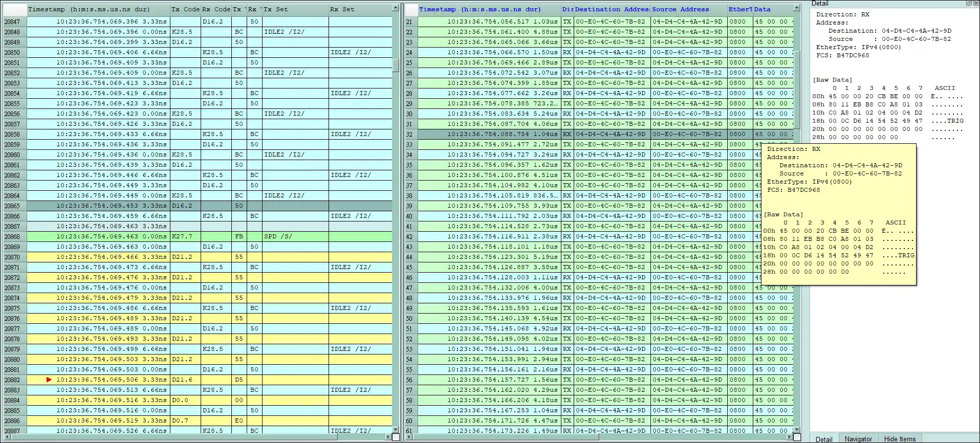
Task: Click up arrow of left pane vertical scrollbar
Action: [x=396, y=8]
